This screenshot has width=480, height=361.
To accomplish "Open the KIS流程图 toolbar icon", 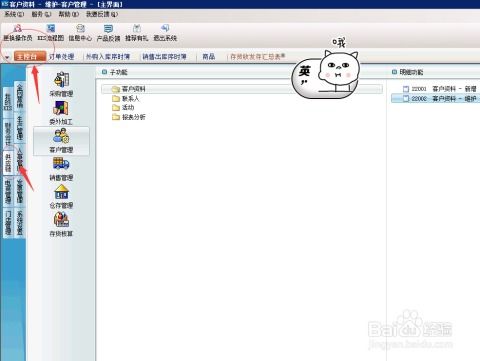I will pyautogui.click(x=51, y=28).
